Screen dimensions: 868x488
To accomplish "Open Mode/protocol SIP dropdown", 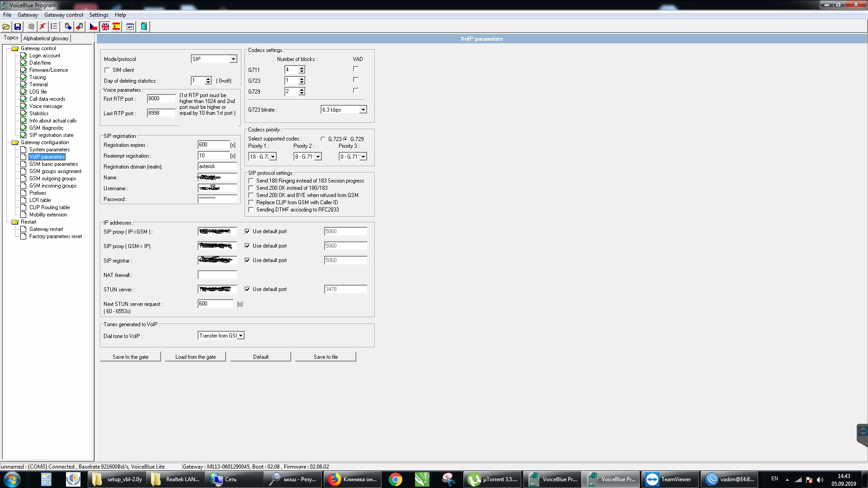I will [x=233, y=59].
